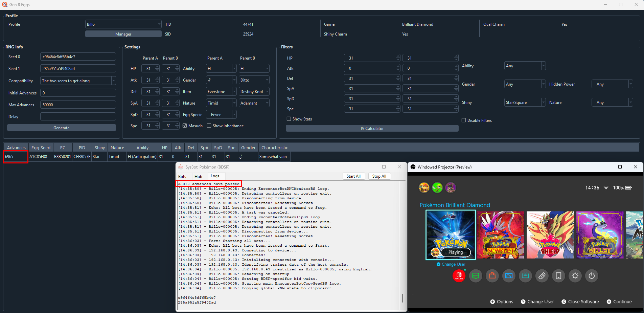The width and height of the screenshot is (644, 313).
Task: Open Nintendo Switch Online icon in projector
Action: 459,276
